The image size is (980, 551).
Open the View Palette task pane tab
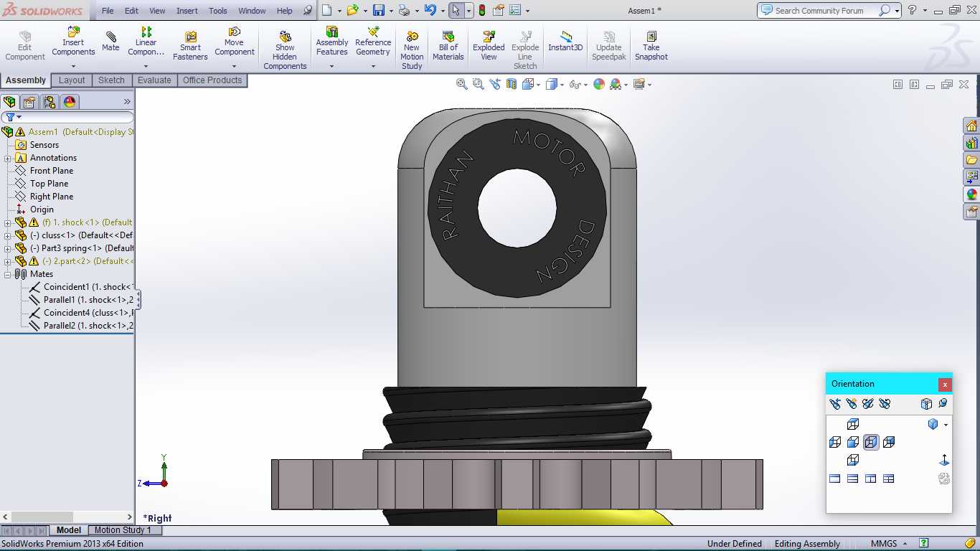(x=972, y=177)
